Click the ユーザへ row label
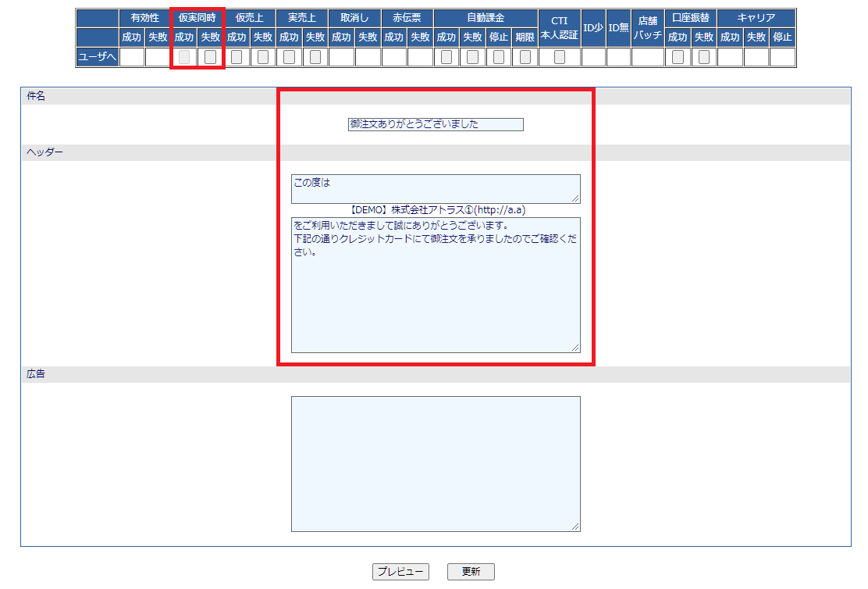The width and height of the screenshot is (868, 589). coord(98,57)
